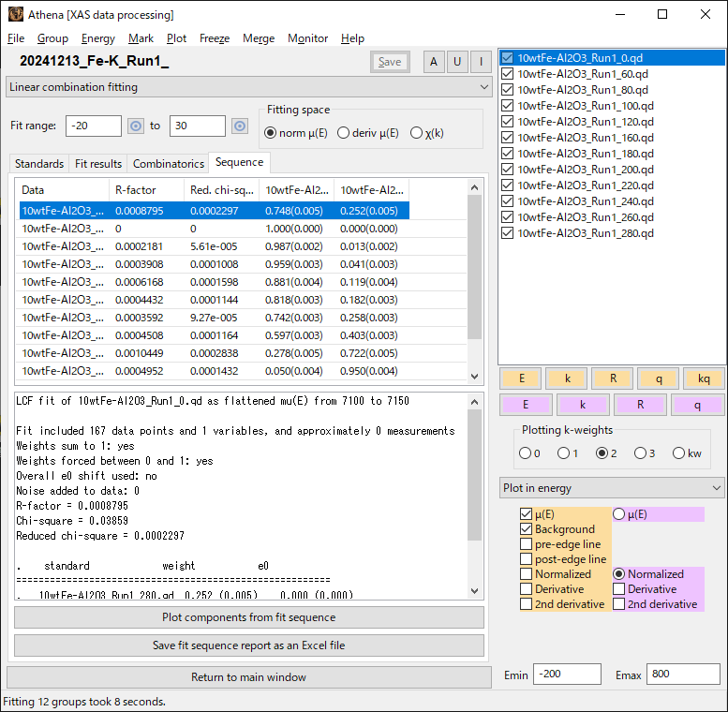Screen dimensions: 728x712
Task: Click the Save button
Action: (x=390, y=62)
